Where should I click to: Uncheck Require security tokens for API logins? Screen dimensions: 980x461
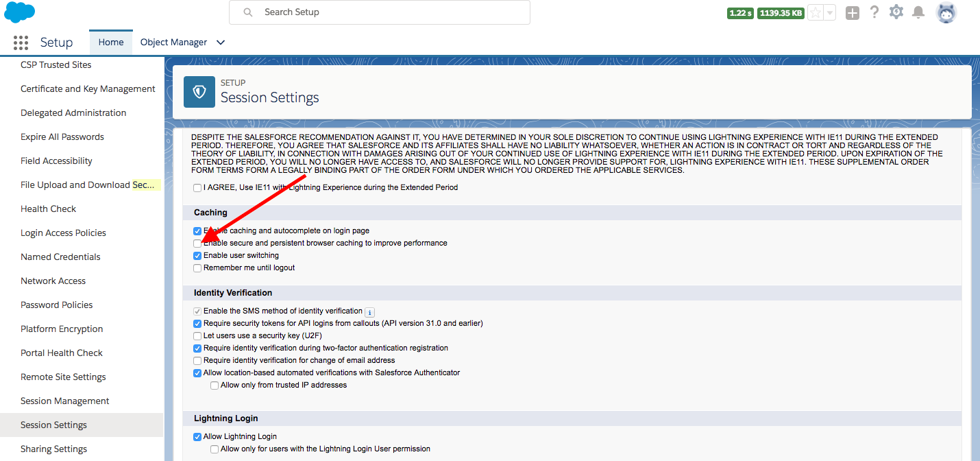click(x=197, y=324)
